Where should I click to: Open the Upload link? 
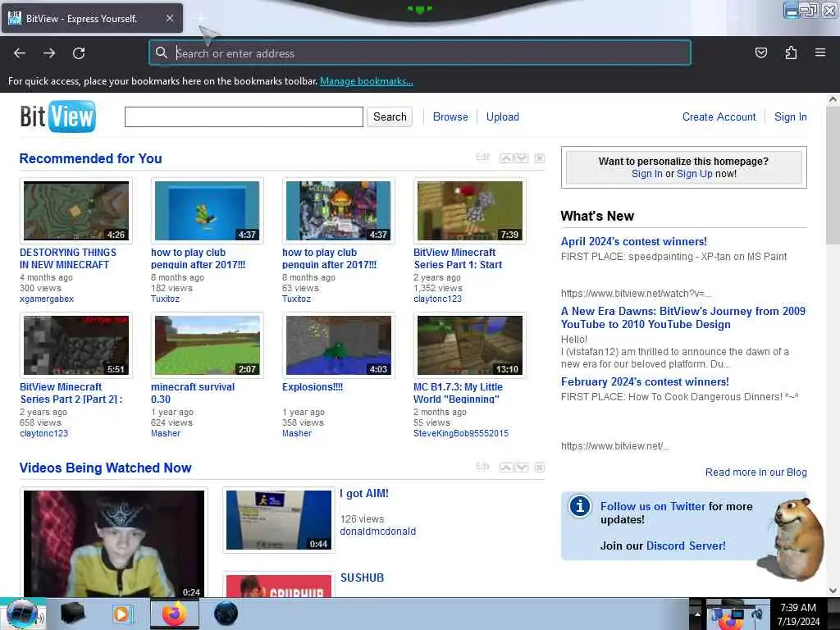(503, 116)
